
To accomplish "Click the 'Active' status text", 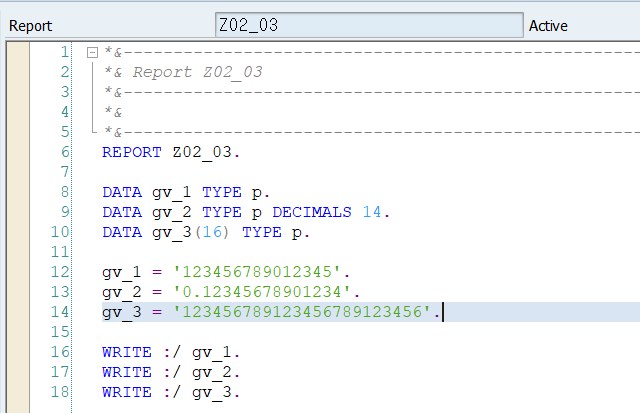I will (x=548, y=26).
